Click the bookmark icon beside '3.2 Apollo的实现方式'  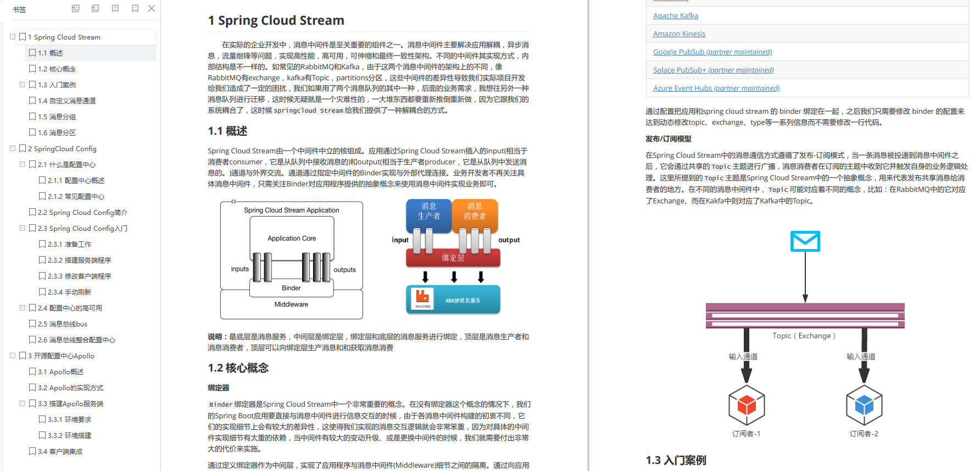(x=32, y=387)
